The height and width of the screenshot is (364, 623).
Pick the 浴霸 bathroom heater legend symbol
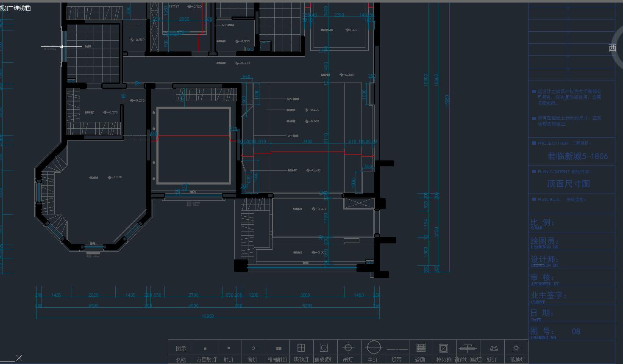click(421, 347)
